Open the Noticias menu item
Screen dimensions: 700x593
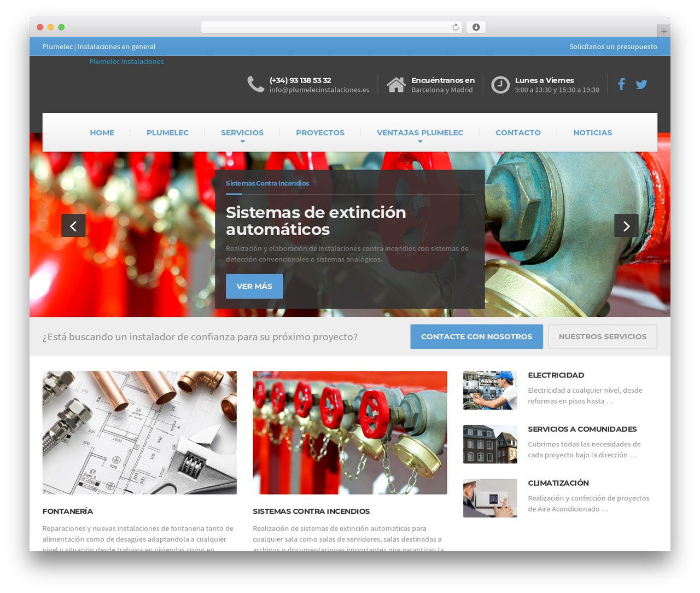point(593,132)
